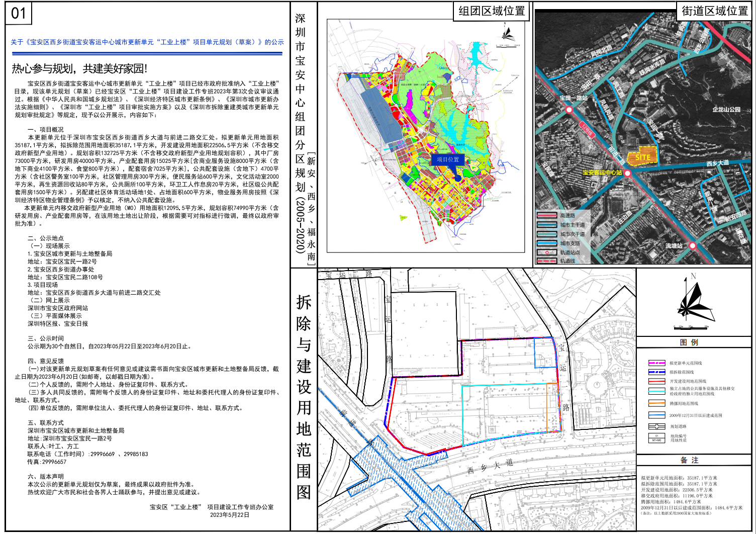756x534 pixels.
Task: Click the signature date 2023年5月22日
Action: tap(230, 515)
